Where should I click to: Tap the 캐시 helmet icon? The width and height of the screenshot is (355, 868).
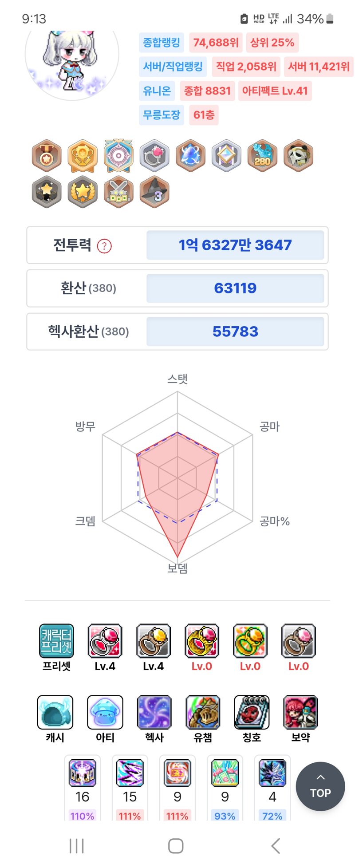[55, 712]
